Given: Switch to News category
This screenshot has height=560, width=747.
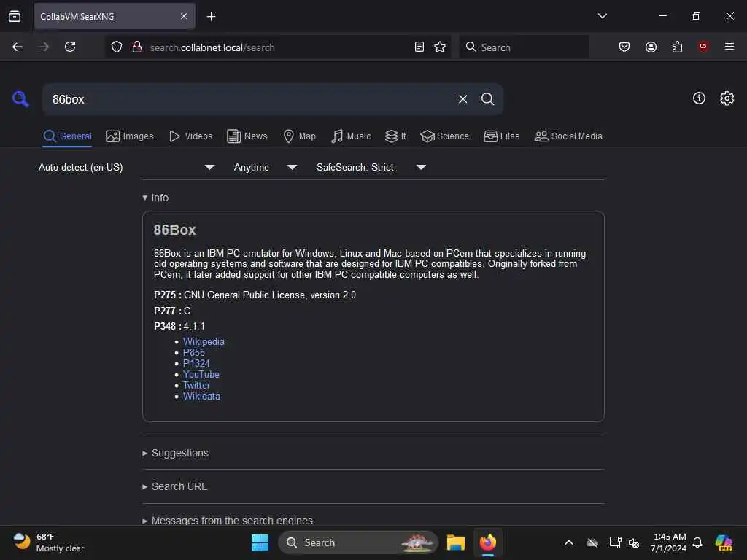Looking at the screenshot, I should pos(247,136).
